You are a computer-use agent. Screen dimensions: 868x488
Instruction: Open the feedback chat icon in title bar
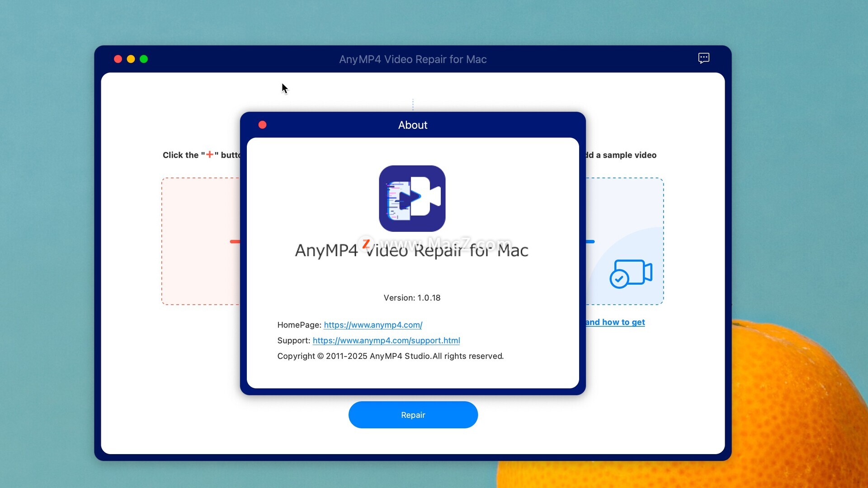tap(703, 58)
